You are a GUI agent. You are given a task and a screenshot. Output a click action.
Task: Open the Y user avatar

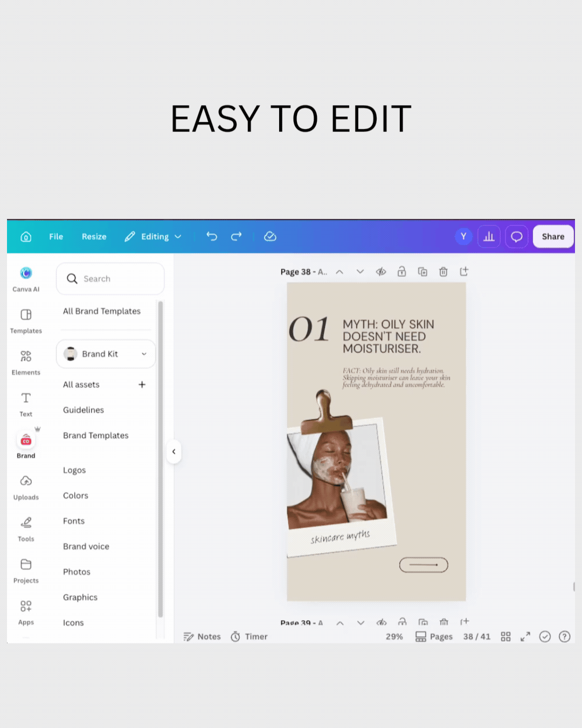pos(463,236)
